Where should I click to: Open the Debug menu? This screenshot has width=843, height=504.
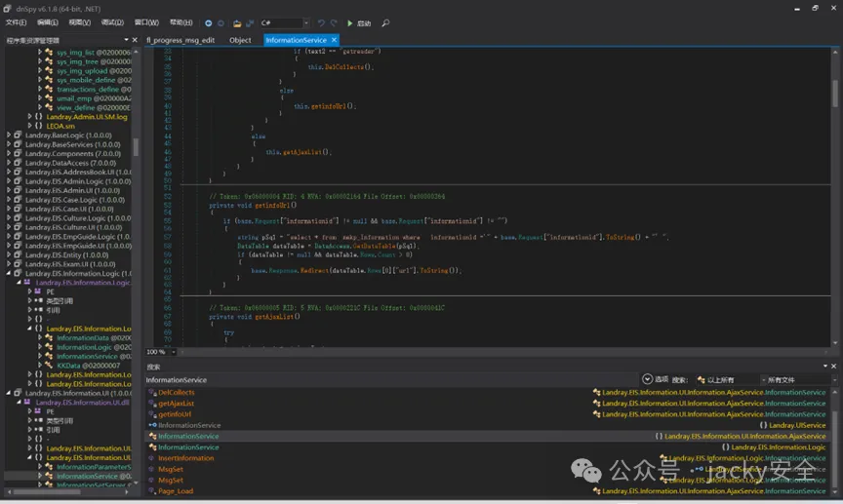[x=112, y=22]
